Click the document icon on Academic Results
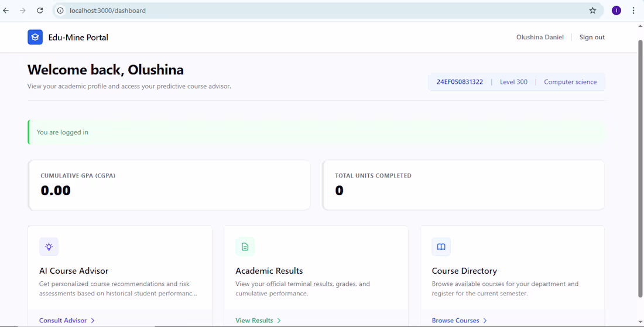Viewport: 644px width, 327px height. coord(245,247)
